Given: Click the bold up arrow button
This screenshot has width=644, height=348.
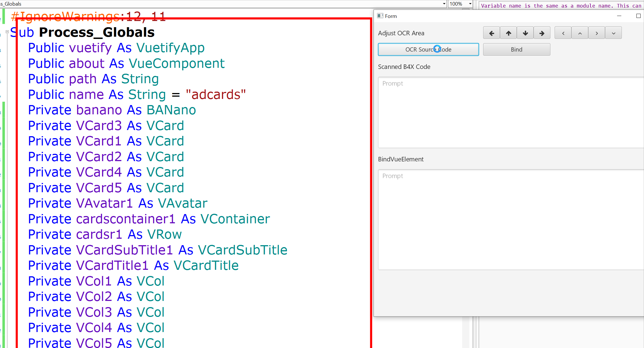Looking at the screenshot, I should (508, 33).
